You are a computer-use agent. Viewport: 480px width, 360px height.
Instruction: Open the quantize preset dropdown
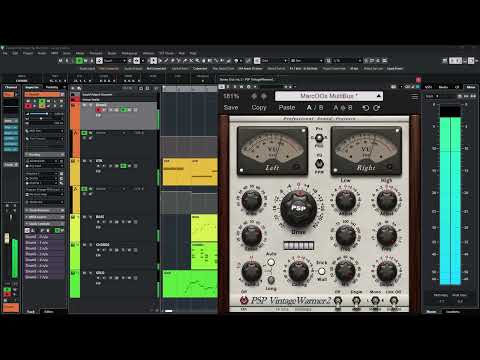[x=347, y=61]
